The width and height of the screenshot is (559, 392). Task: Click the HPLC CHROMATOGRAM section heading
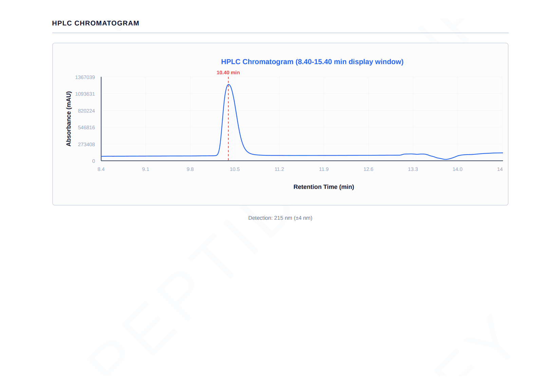pyautogui.click(x=95, y=23)
